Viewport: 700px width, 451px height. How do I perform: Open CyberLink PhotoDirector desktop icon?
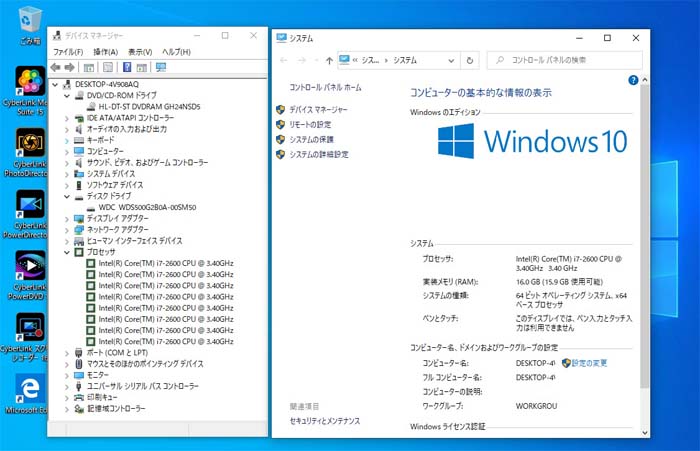(30, 152)
